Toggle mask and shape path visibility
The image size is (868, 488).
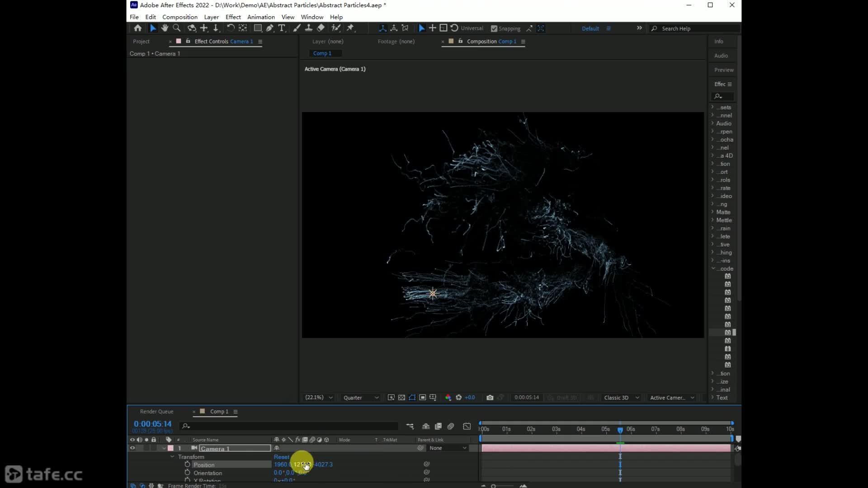412,398
